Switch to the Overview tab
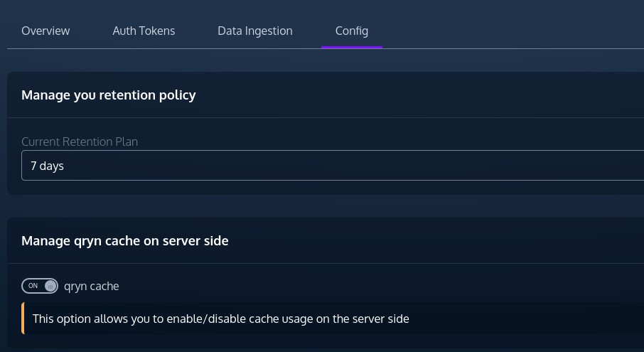The width and height of the screenshot is (644, 352). pyautogui.click(x=45, y=31)
